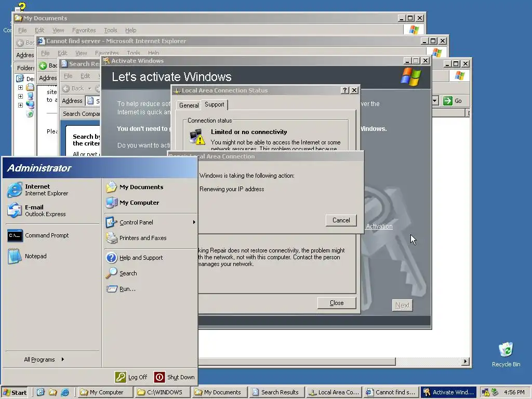Switch to C:\WINDOWS taskbar button
Image resolution: width=532 pixels, height=399 pixels.
163,392
